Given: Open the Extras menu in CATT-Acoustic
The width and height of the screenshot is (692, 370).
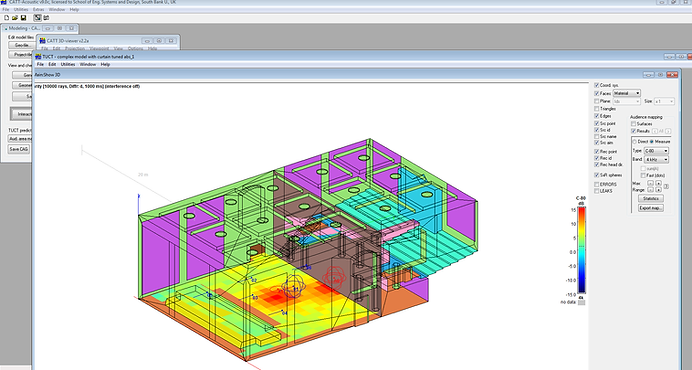Looking at the screenshot, I should (x=38, y=9).
